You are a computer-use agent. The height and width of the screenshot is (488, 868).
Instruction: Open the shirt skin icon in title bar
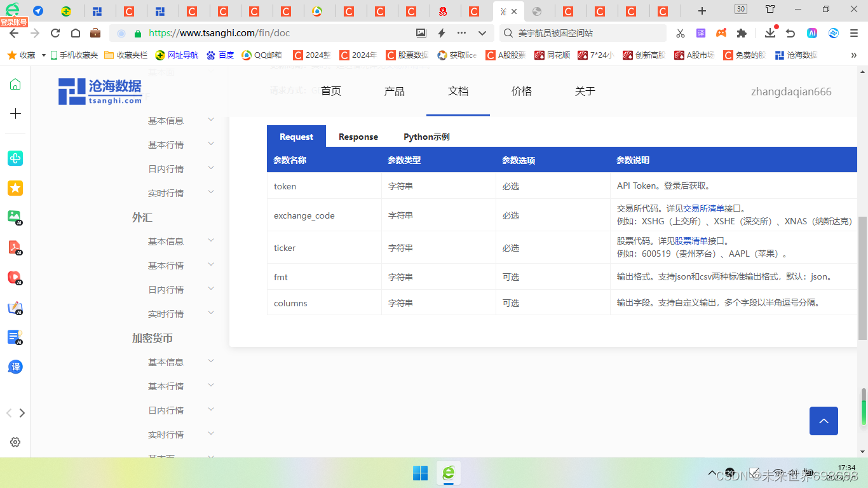(770, 9)
